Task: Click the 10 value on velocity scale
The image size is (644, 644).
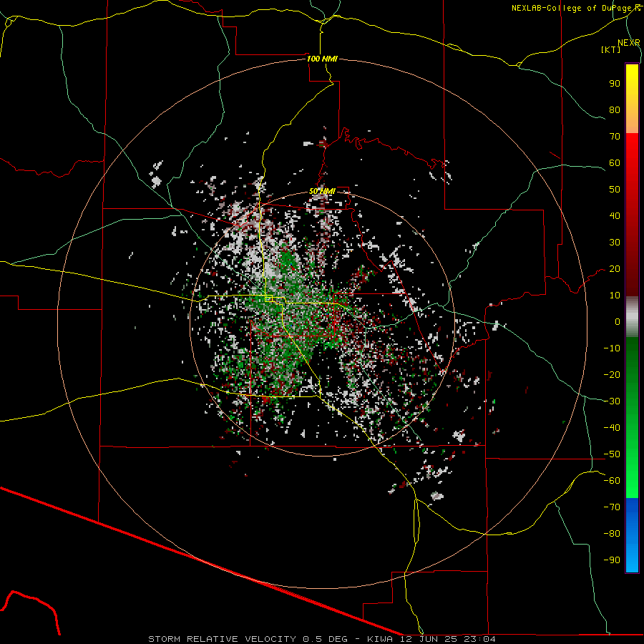Action: click(615, 296)
